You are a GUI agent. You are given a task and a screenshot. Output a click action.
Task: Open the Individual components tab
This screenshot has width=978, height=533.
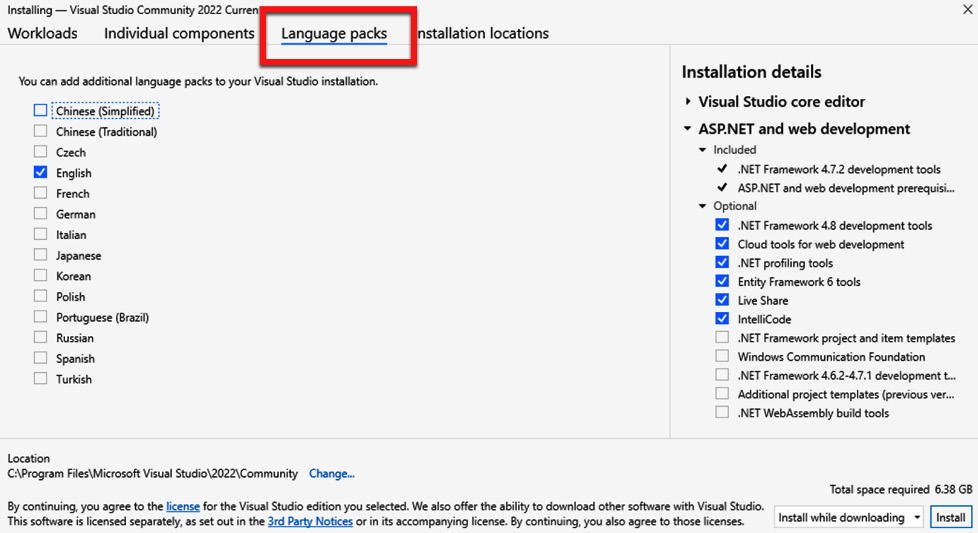[179, 33]
